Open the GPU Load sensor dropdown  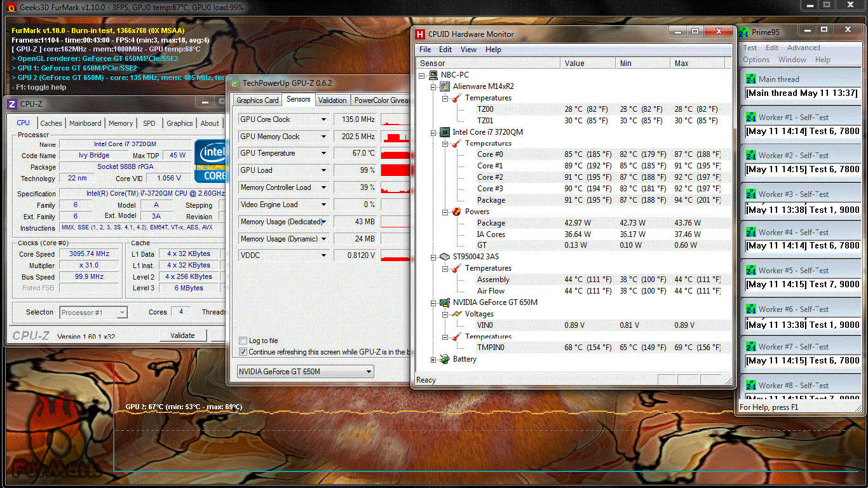pos(323,170)
